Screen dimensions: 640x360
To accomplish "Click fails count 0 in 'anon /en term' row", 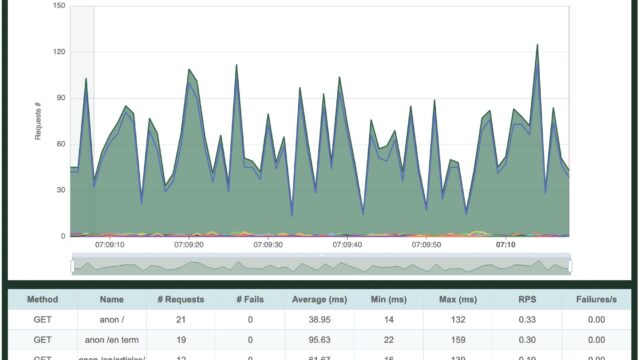I will point(250,340).
